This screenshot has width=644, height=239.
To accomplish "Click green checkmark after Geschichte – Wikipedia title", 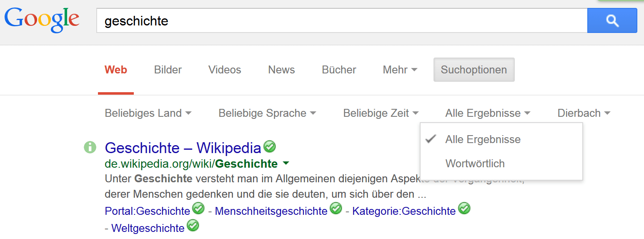I will coord(270,147).
